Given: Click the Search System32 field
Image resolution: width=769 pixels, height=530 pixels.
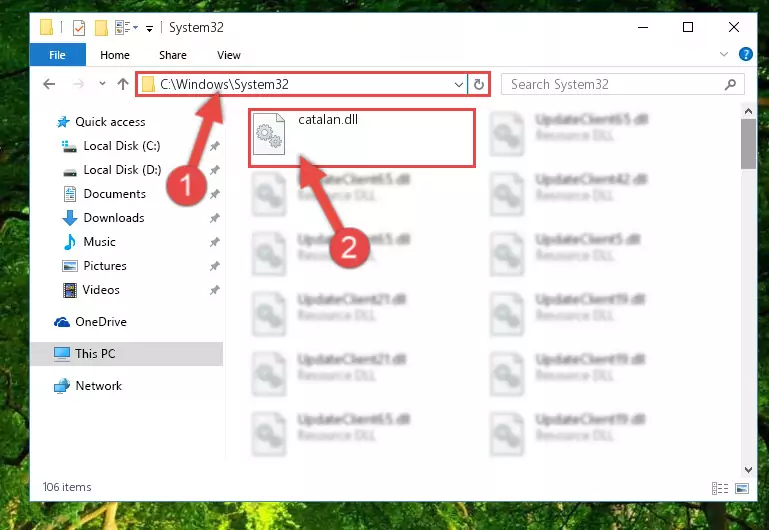Looking at the screenshot, I should pyautogui.click(x=622, y=84).
